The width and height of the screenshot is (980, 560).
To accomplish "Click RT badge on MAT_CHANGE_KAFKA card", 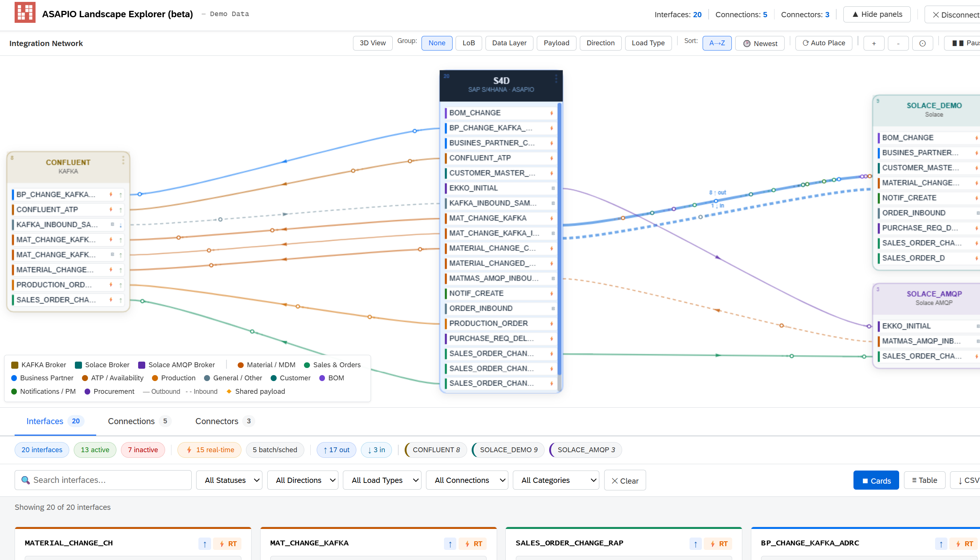I will coord(473,544).
